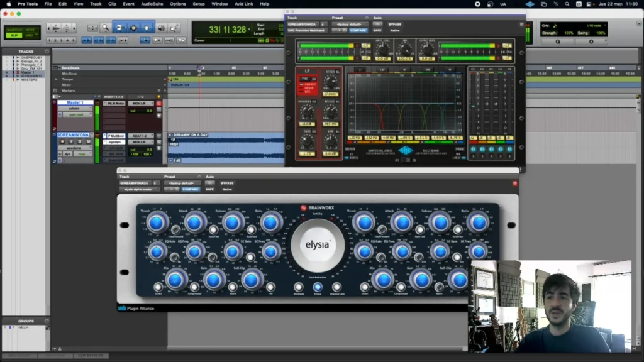644x362 pixels.
Task: Open the main counter format dropdown arrow
Action: [249, 30]
